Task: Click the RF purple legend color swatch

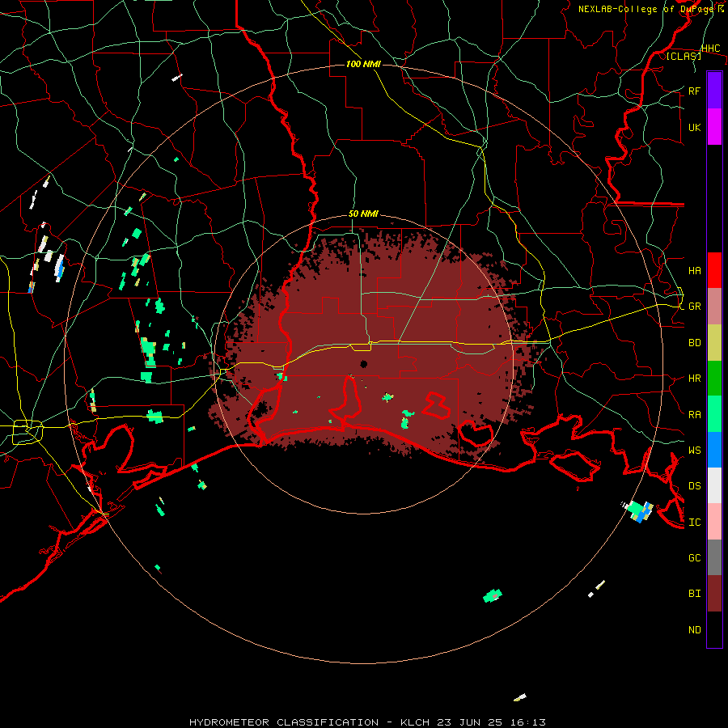Action: tap(714, 91)
